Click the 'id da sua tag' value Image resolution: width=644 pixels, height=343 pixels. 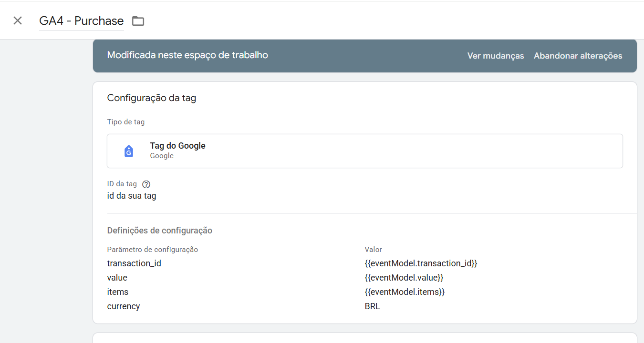132,196
